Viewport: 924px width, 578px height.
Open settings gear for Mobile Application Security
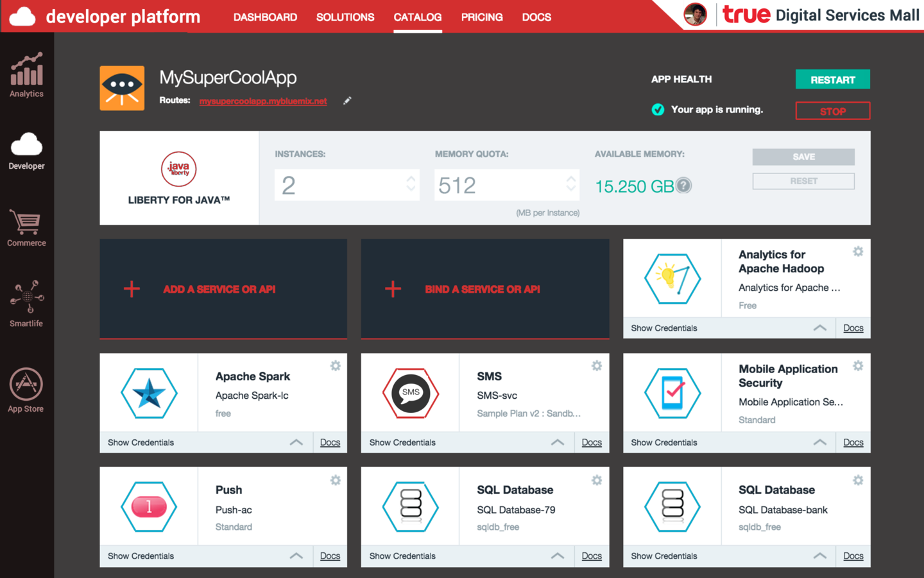pyautogui.click(x=858, y=366)
